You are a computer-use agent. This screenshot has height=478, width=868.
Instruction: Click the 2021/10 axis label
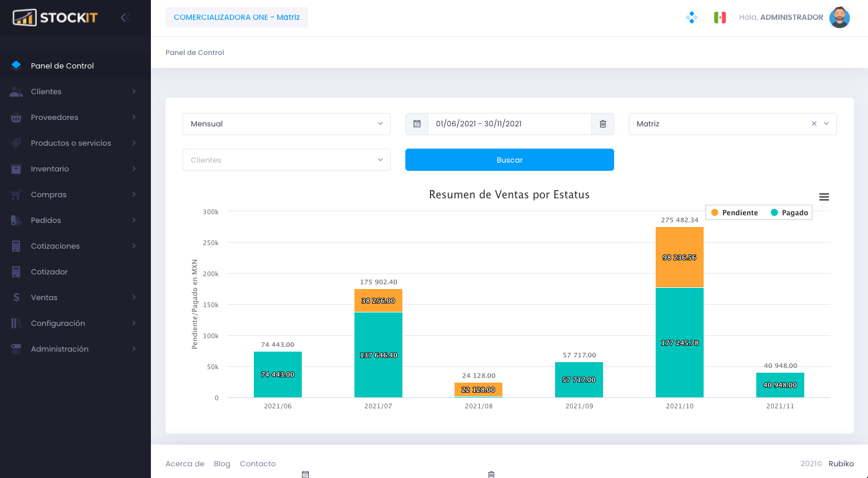pyautogui.click(x=680, y=406)
